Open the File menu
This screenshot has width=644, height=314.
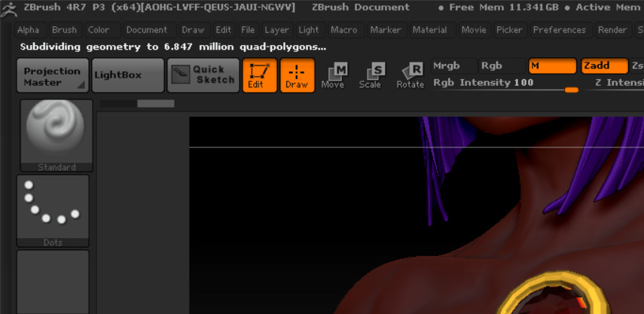pyautogui.click(x=248, y=30)
